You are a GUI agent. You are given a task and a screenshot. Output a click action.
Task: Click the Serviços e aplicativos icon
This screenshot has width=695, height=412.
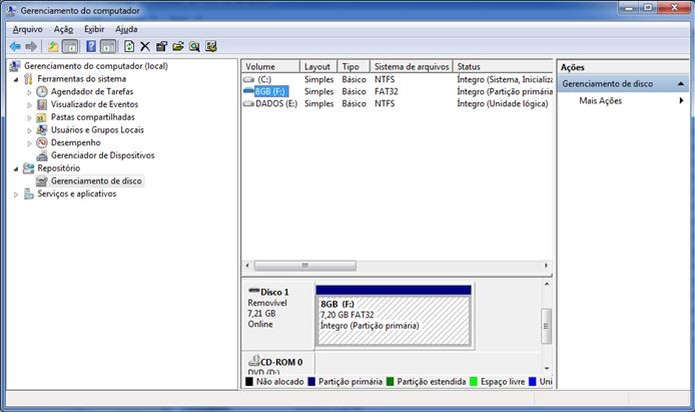click(28, 194)
